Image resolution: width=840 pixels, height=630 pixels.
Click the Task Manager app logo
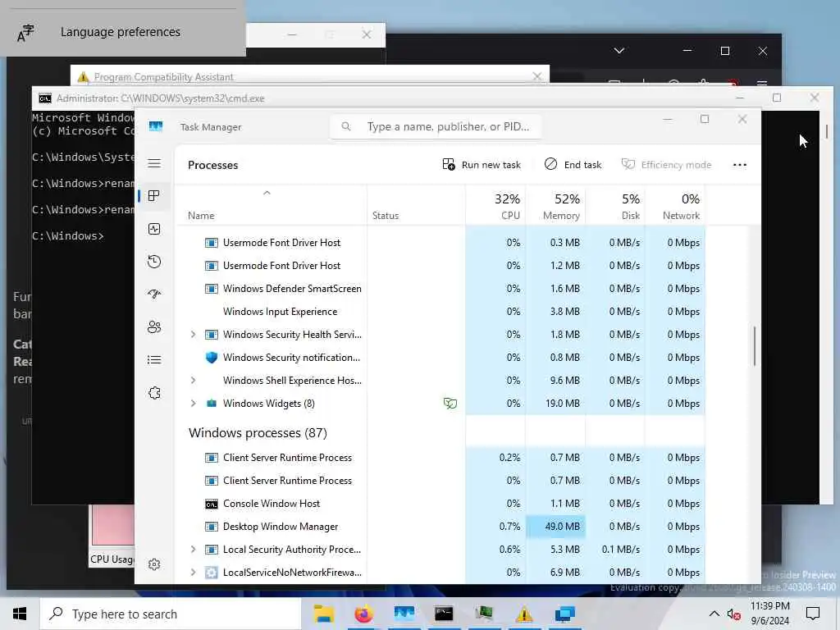[x=156, y=126]
